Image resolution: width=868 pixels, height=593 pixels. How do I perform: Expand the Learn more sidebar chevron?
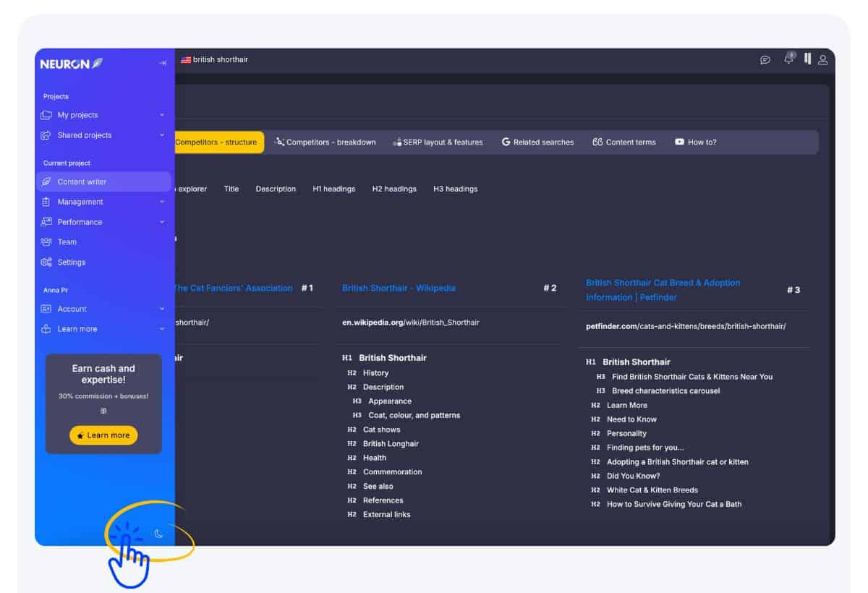pos(162,329)
